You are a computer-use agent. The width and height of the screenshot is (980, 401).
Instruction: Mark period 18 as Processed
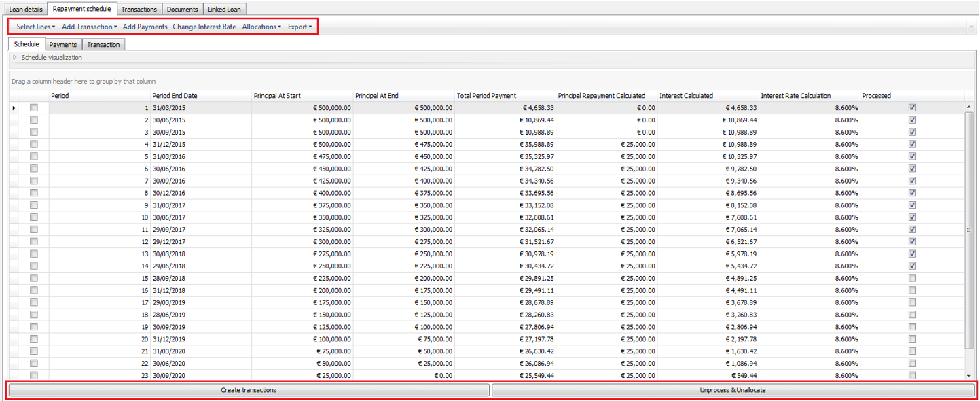coord(912,315)
